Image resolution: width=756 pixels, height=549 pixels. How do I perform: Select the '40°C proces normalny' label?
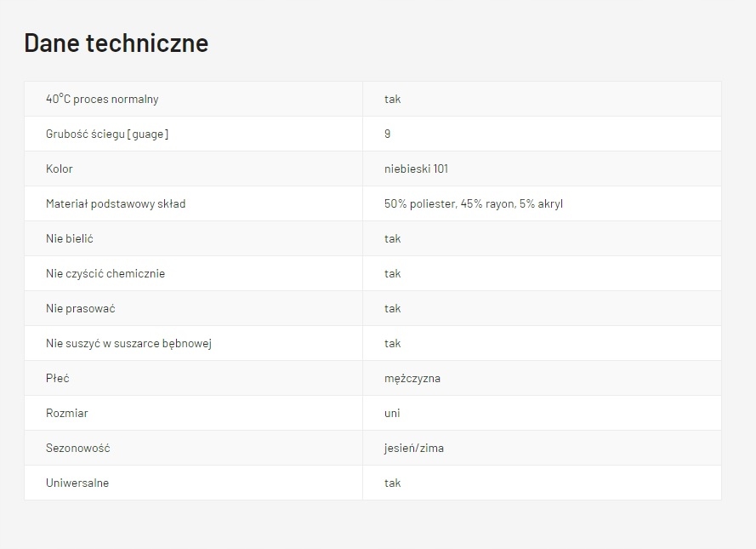(x=102, y=99)
